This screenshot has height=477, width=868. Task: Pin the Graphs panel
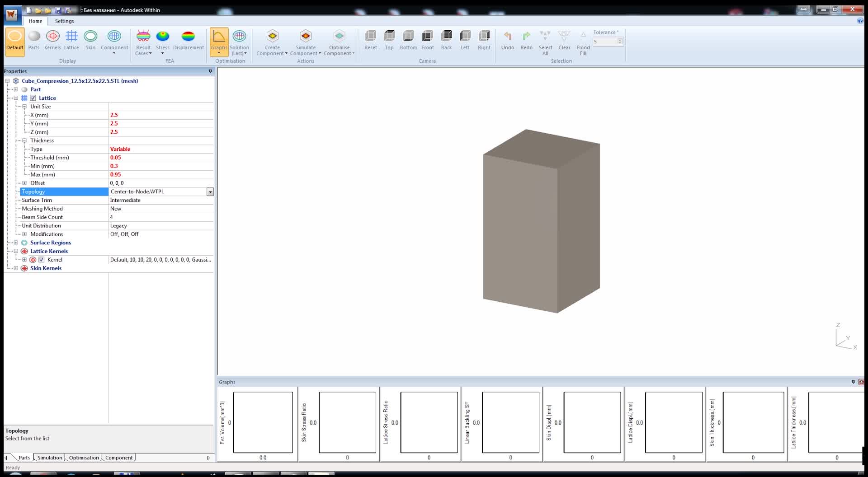click(853, 382)
